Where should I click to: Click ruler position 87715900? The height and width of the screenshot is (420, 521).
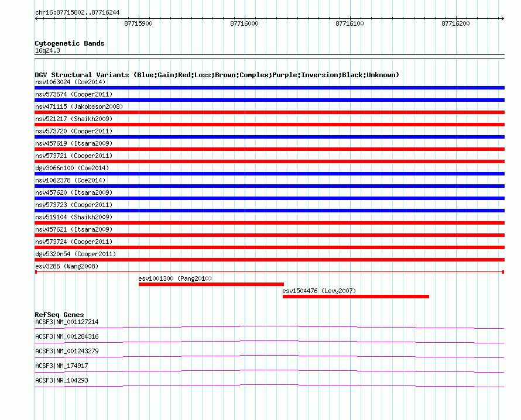[x=138, y=23]
